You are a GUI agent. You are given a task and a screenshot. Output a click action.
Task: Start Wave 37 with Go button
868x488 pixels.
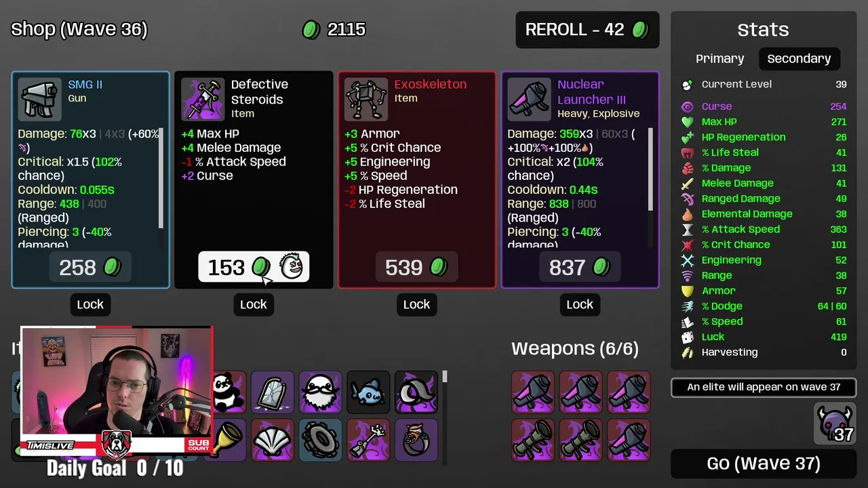pyautogui.click(x=764, y=464)
